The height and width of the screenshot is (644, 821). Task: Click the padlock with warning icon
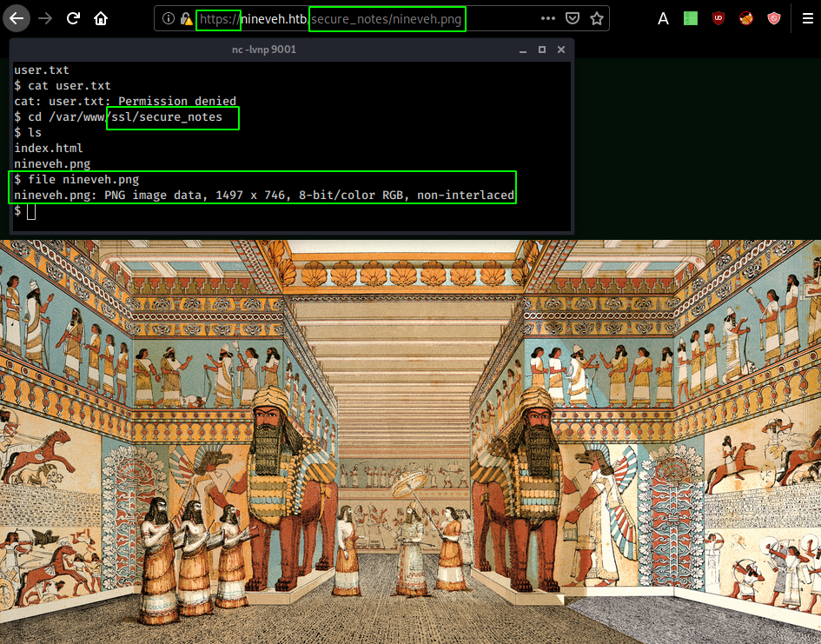[x=186, y=19]
